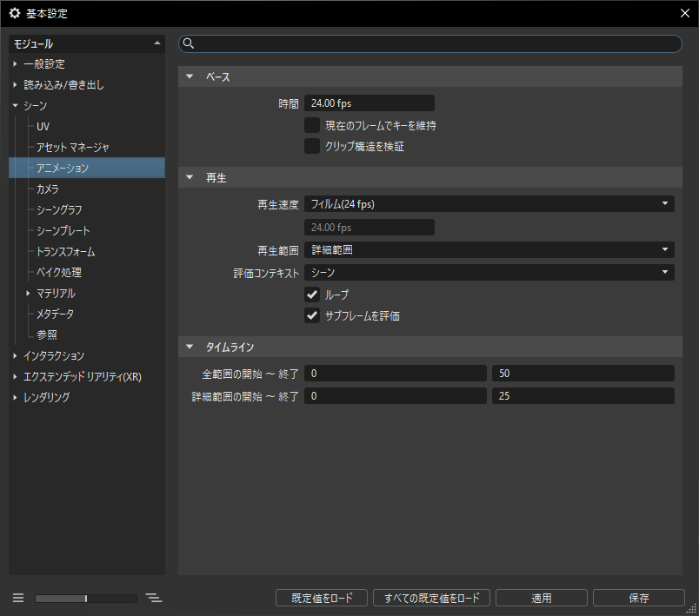Select トランスフォーム in the tree
The width and height of the screenshot is (699, 616).
click(65, 252)
